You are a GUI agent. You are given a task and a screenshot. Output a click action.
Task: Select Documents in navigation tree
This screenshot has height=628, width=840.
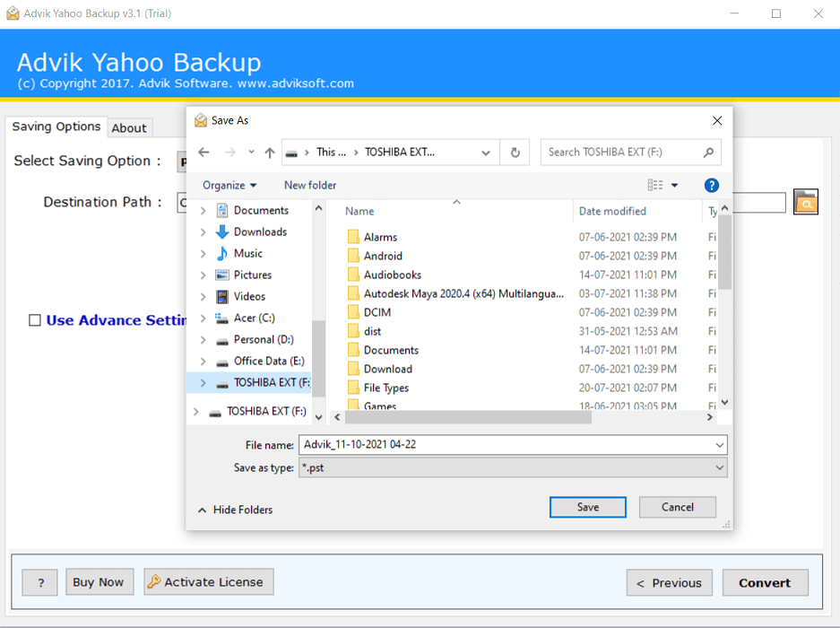click(x=261, y=210)
